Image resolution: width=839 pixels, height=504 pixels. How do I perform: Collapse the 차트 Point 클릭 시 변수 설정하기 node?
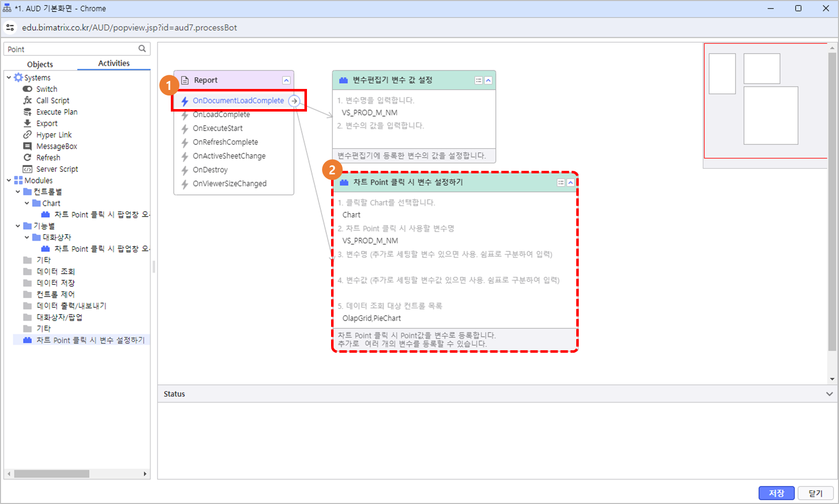point(570,183)
